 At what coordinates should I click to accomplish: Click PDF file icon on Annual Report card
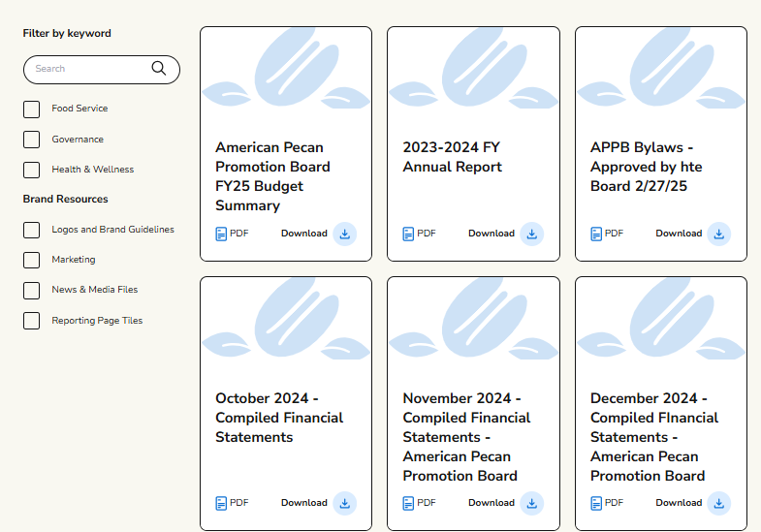[x=408, y=235]
